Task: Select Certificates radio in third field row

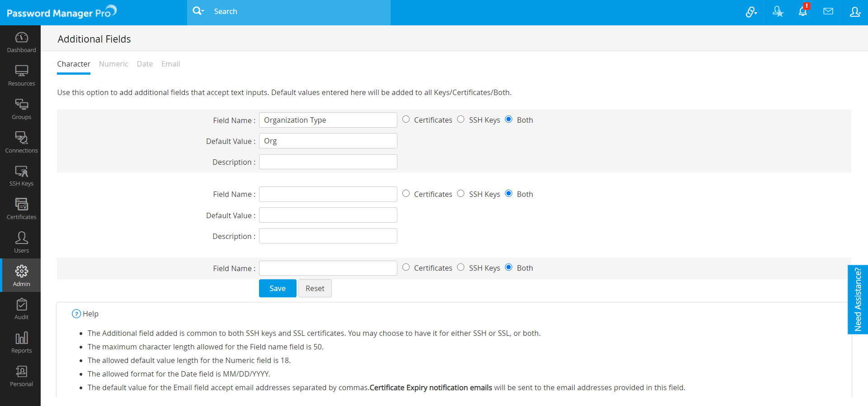Action: [406, 267]
